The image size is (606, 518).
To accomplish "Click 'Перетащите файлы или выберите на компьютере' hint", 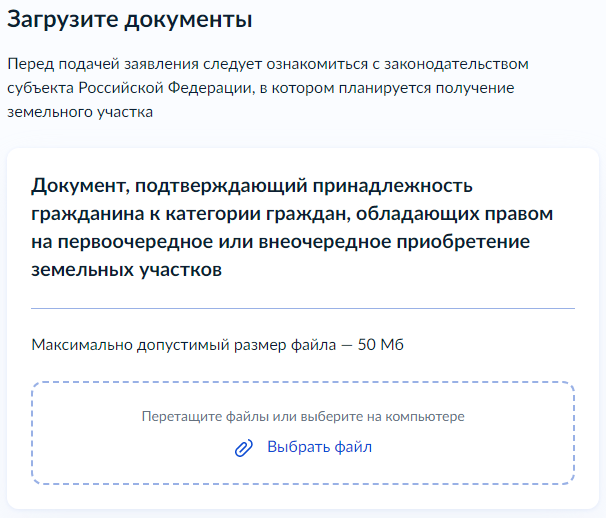I will [303, 416].
